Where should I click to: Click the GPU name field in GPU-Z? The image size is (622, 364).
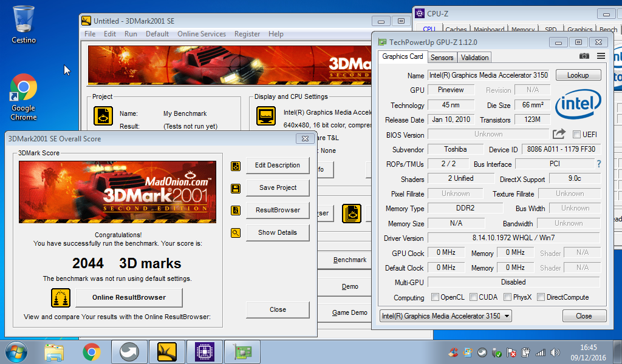click(489, 75)
